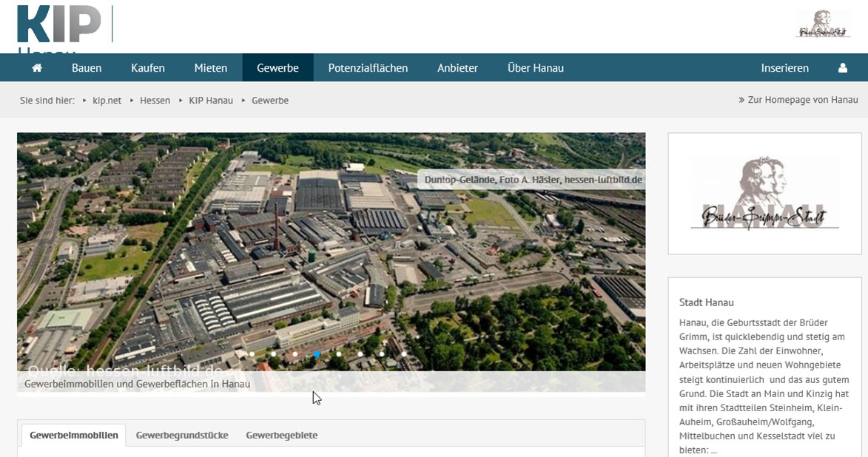Screen dimensions: 868x457
Task: Select the last carousel dot
Action: (403, 354)
